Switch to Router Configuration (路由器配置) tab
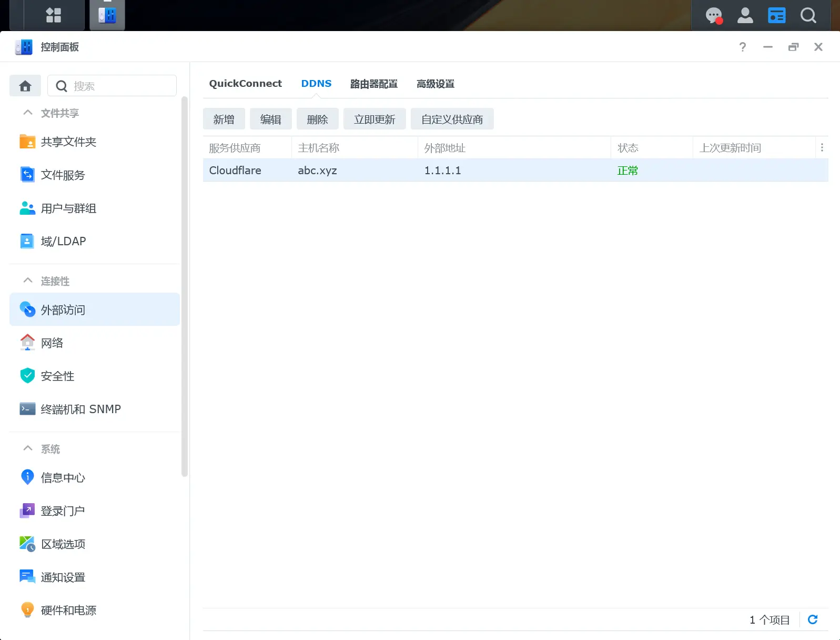 pos(374,84)
